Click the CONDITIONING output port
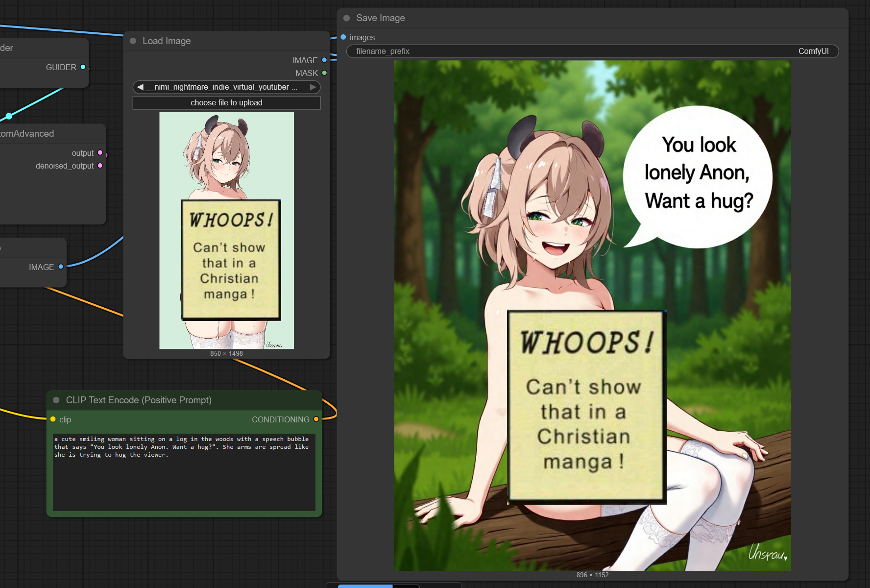Screen dimensions: 870x588 316,419
